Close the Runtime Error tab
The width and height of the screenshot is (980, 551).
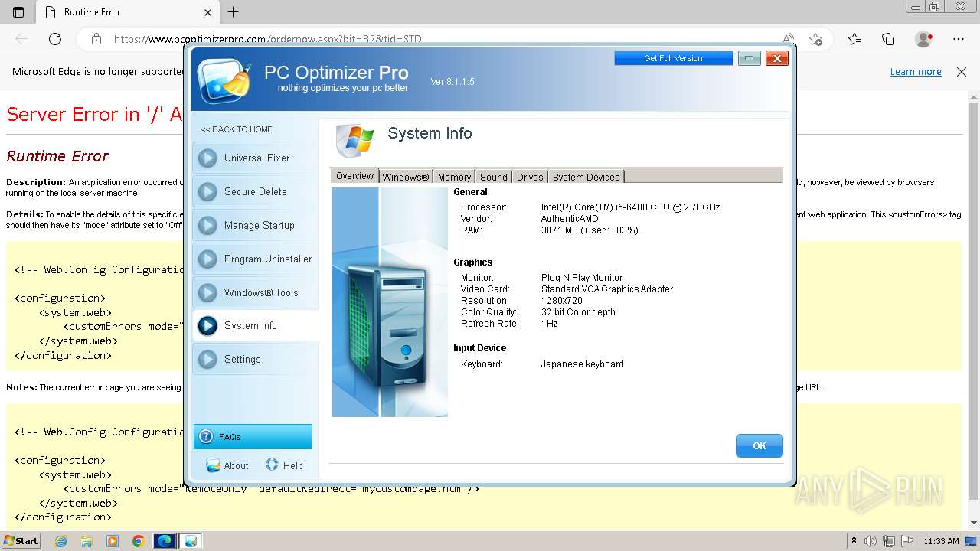tap(208, 12)
